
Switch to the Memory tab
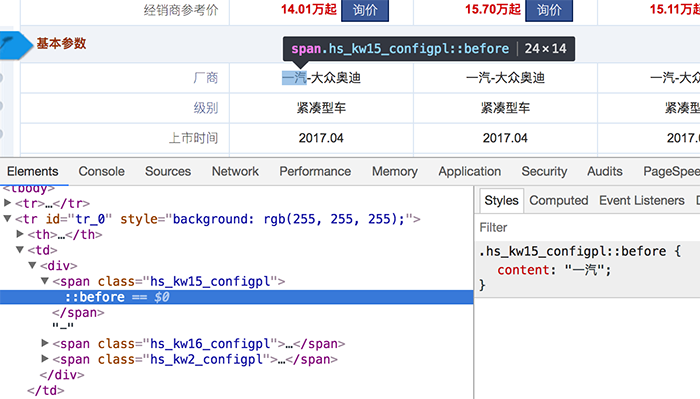(395, 171)
